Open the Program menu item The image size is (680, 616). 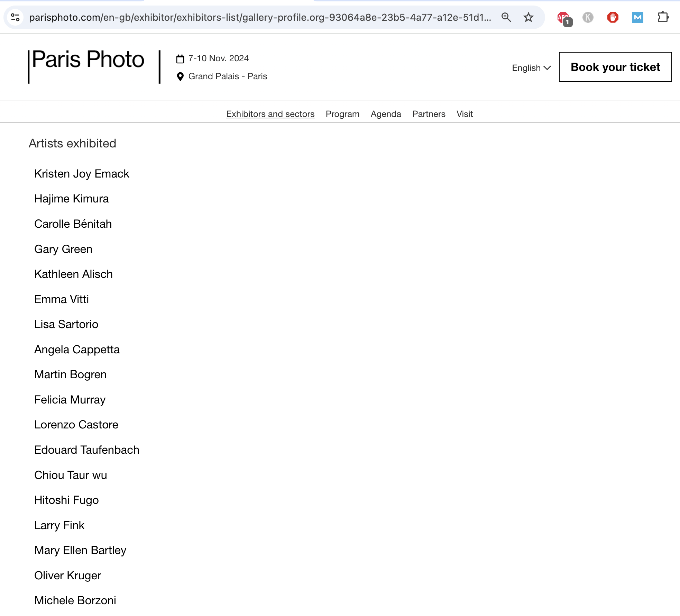(x=342, y=114)
